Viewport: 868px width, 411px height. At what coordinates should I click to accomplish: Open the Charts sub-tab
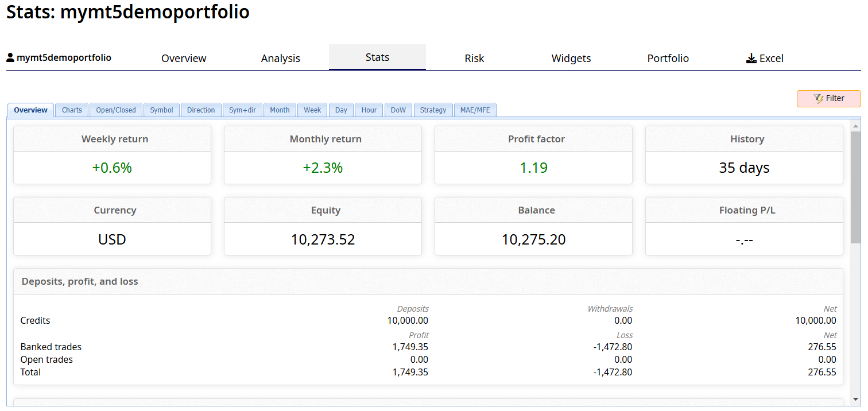[72, 110]
